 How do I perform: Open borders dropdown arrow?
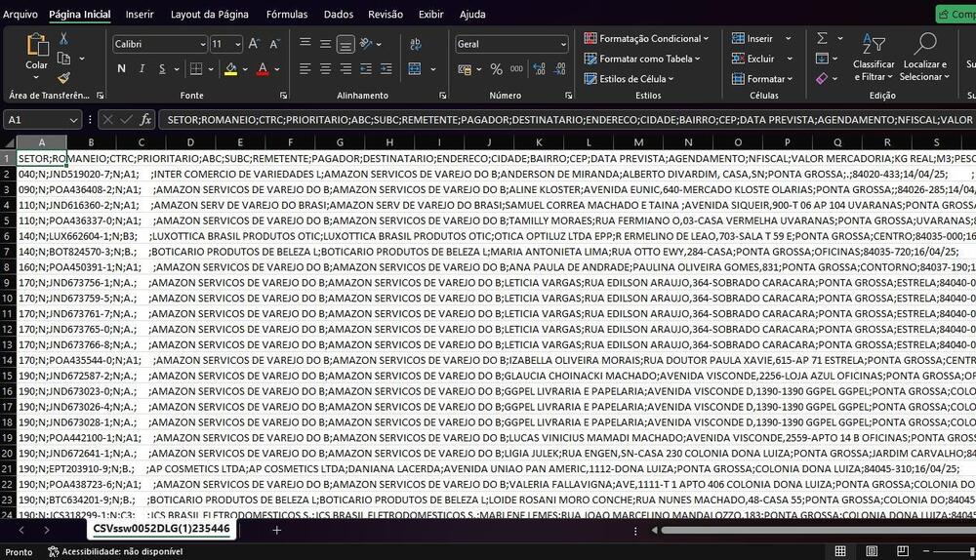click(x=211, y=69)
